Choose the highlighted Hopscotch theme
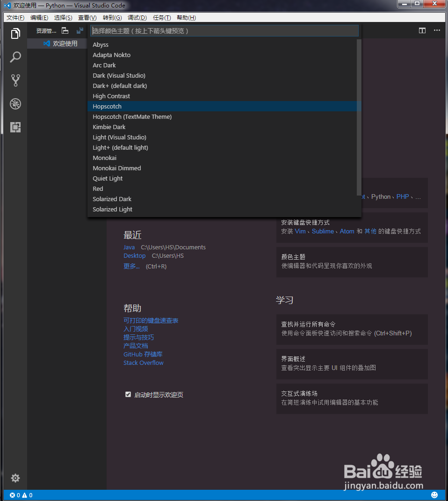This screenshot has height=501, width=448. 224,106
